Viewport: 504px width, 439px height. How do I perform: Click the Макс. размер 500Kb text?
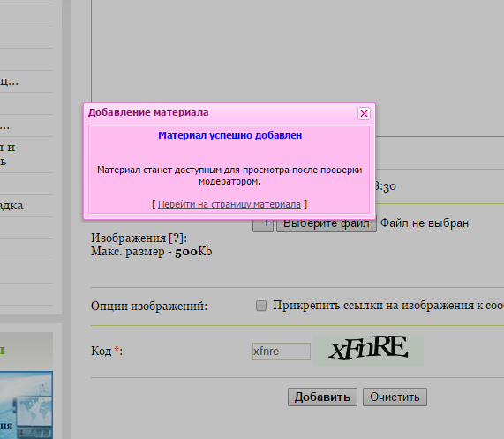click(152, 252)
